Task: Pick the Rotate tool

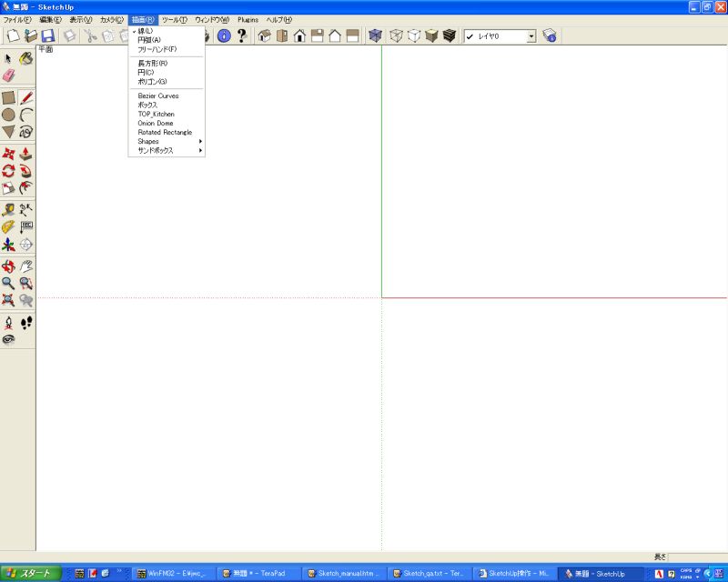Action: coord(8,171)
